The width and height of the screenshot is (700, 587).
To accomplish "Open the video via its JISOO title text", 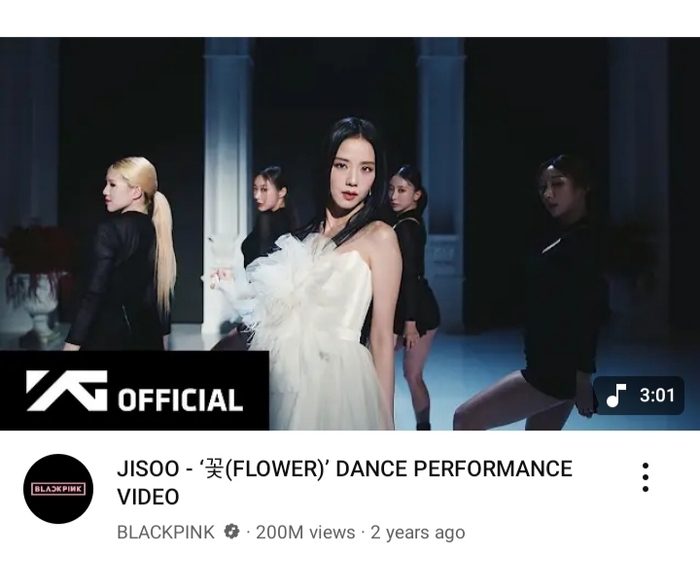I will click(345, 483).
